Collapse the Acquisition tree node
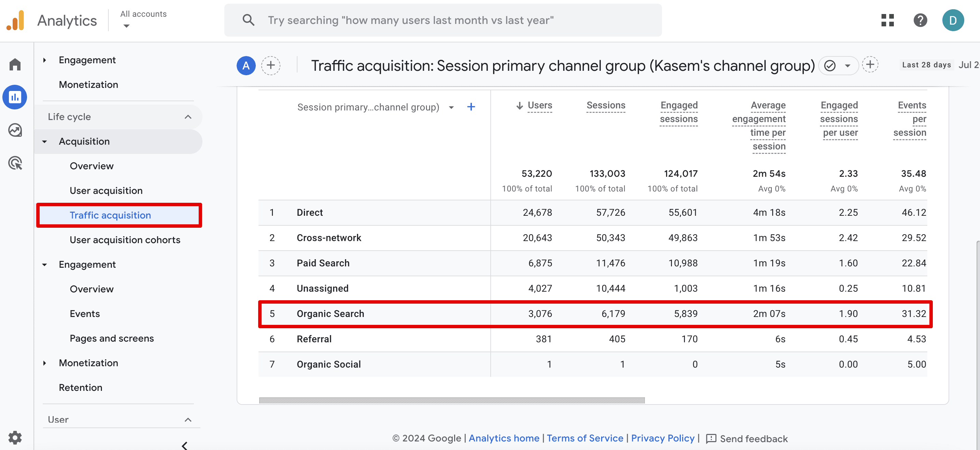This screenshot has height=450, width=980. (44, 142)
